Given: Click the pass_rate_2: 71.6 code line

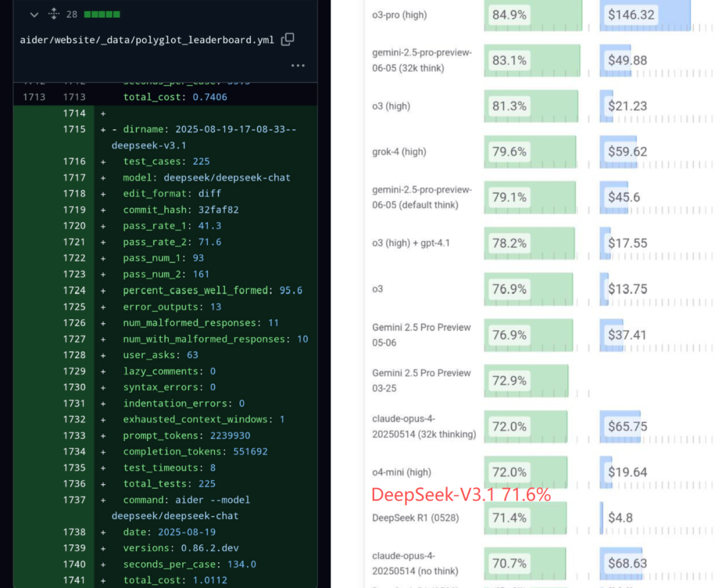Looking at the screenshot, I should (x=172, y=242).
